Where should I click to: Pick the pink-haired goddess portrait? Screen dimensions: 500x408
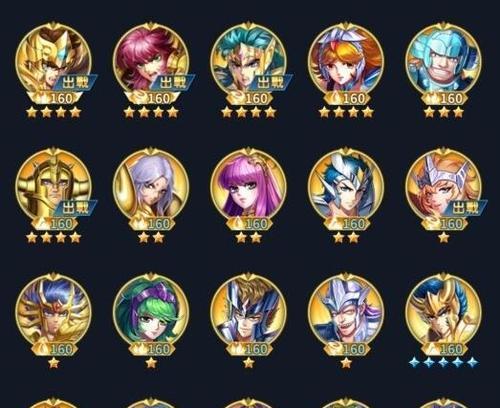pos(248,186)
